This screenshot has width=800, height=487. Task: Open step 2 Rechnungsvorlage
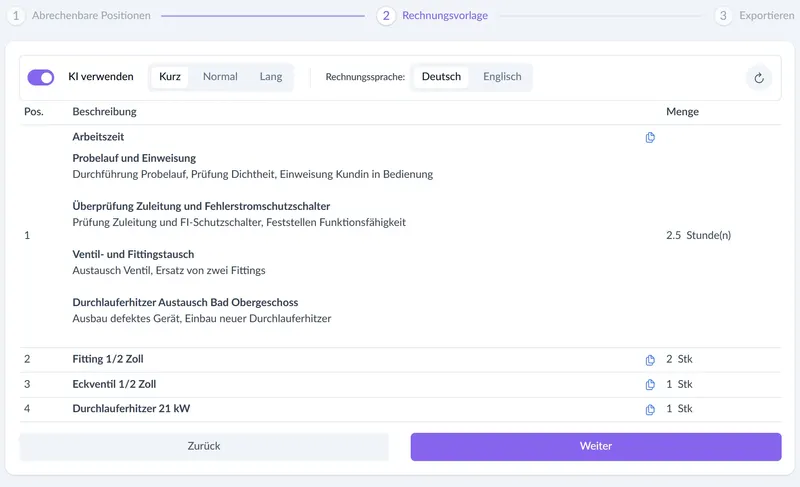pos(433,15)
